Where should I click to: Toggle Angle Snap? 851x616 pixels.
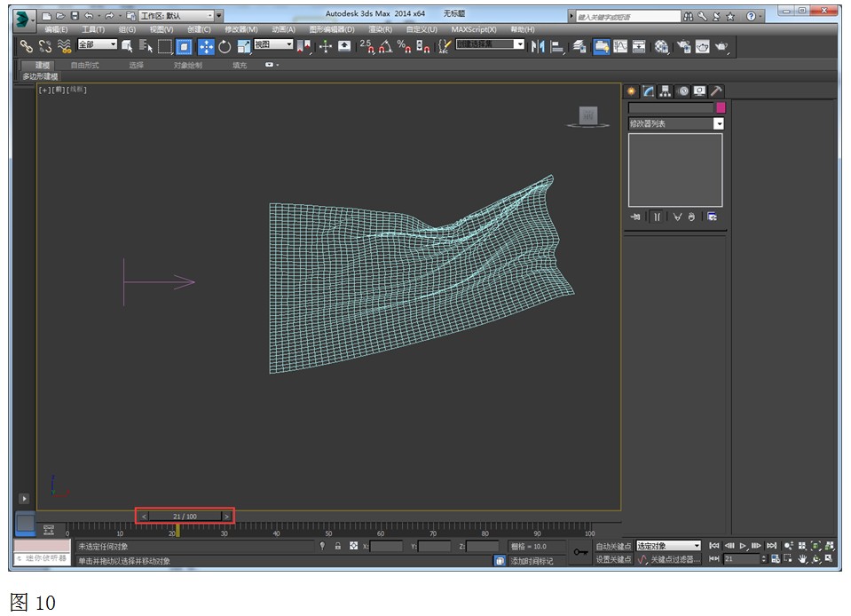click(x=385, y=47)
